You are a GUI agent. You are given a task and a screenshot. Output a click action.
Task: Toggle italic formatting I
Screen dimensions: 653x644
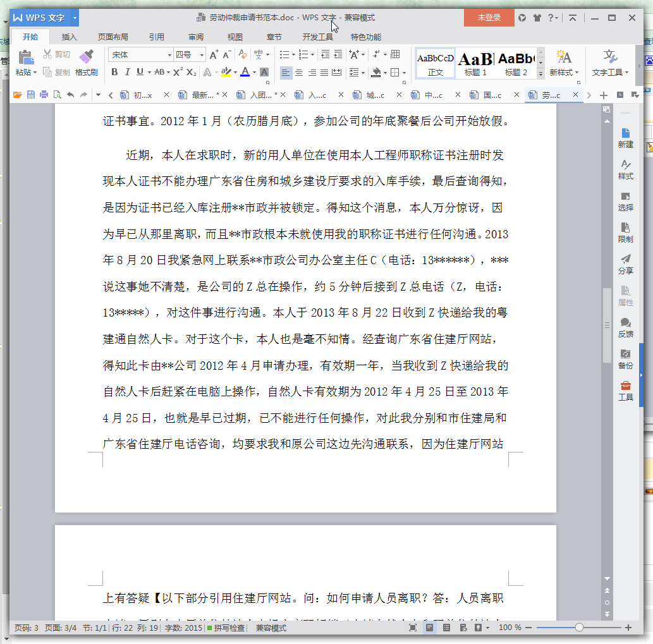(x=127, y=72)
